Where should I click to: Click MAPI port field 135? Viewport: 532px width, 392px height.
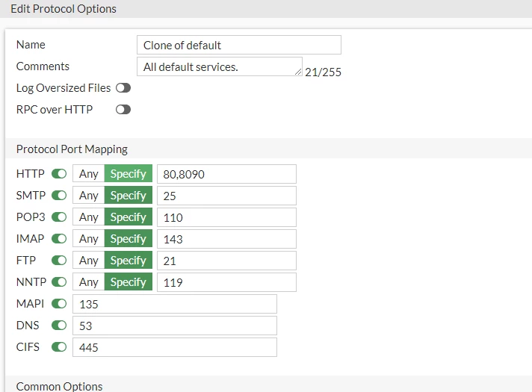pyautogui.click(x=175, y=304)
